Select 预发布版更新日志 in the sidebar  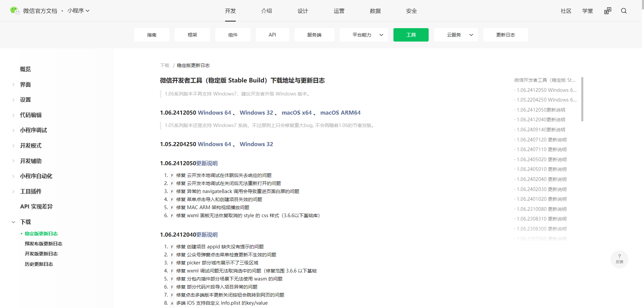click(44, 244)
